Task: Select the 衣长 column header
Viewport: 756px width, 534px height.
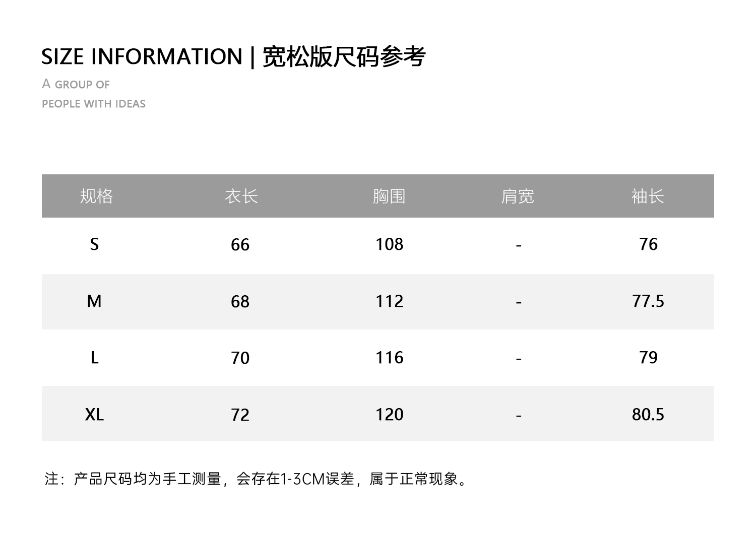Action: 241,196
